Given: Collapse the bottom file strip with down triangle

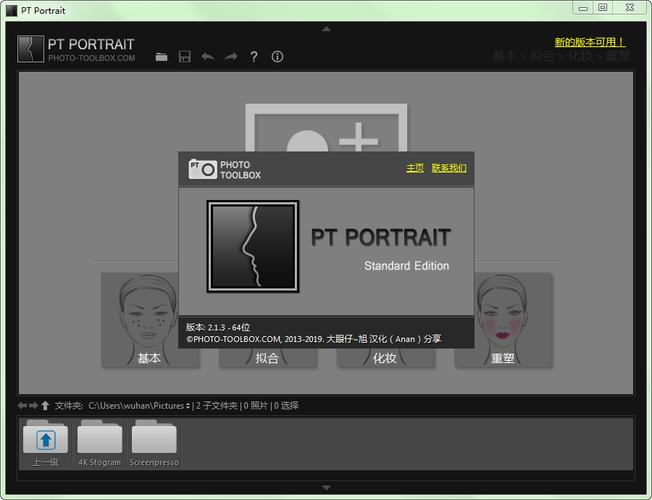Looking at the screenshot, I should pos(326,488).
